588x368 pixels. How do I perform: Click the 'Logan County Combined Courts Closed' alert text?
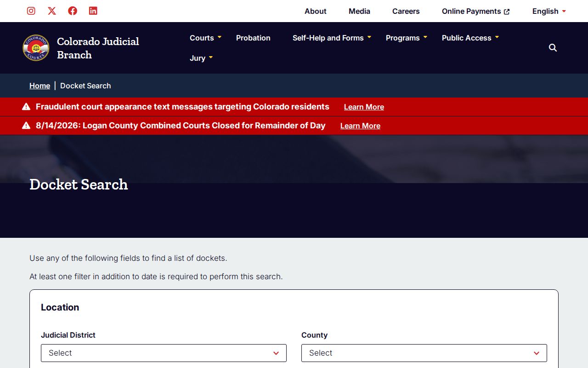pyautogui.click(x=181, y=126)
